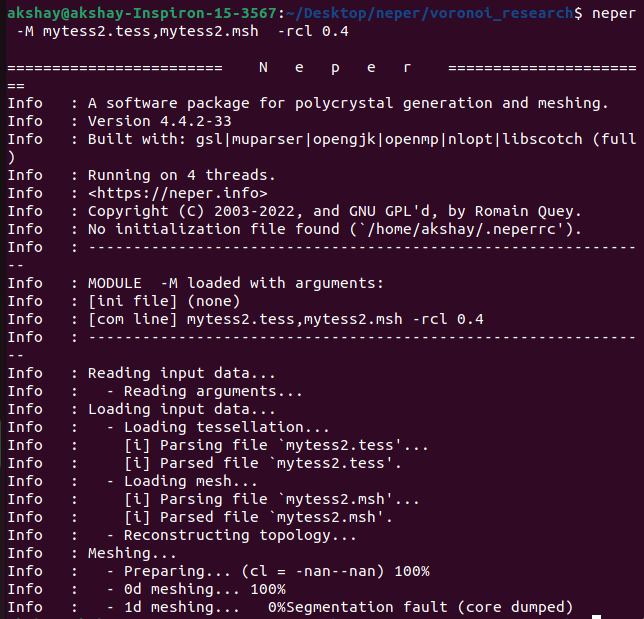Screen dimensions: 644x619
Task: Click 'Parsed file `mytess2.msh'.' line
Action: pos(258,518)
